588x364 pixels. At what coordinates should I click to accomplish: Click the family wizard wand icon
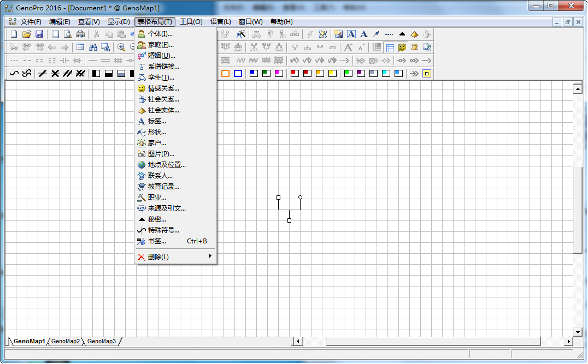[x=241, y=34]
